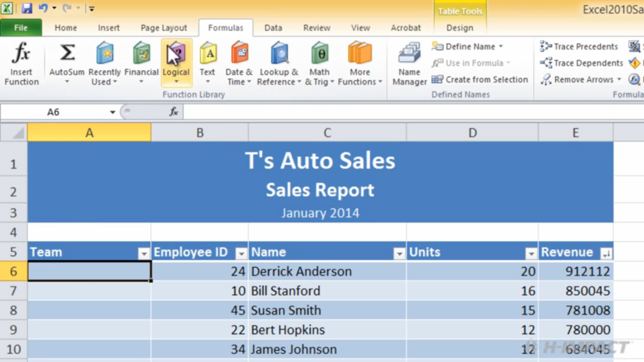Click Remove Arrows
The image size is (644, 362).
coord(581,79)
